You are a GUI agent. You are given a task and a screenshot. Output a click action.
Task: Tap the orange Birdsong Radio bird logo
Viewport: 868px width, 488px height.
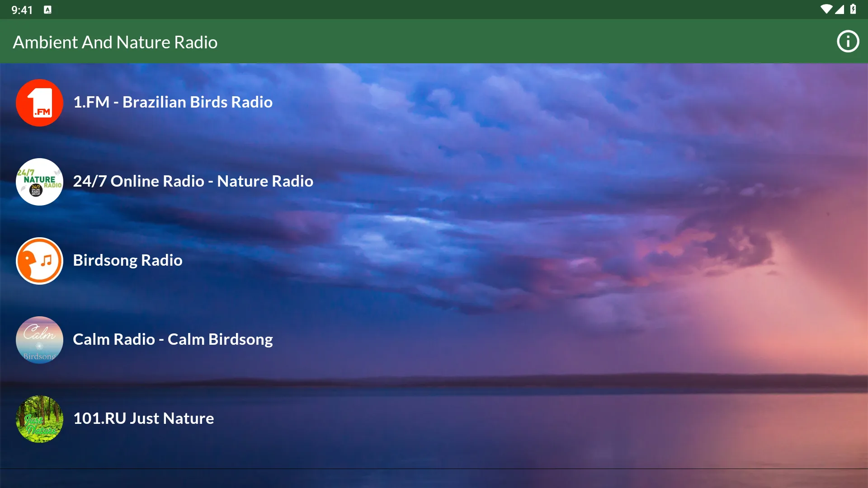click(39, 261)
